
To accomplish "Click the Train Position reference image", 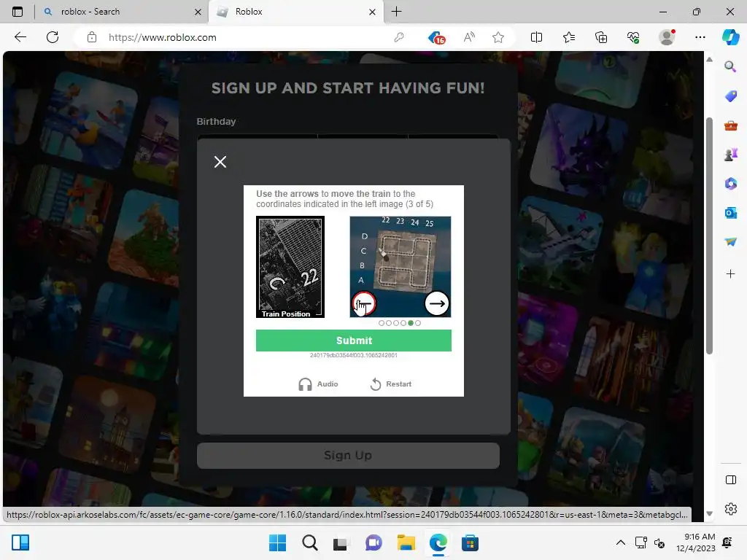I will (290, 267).
